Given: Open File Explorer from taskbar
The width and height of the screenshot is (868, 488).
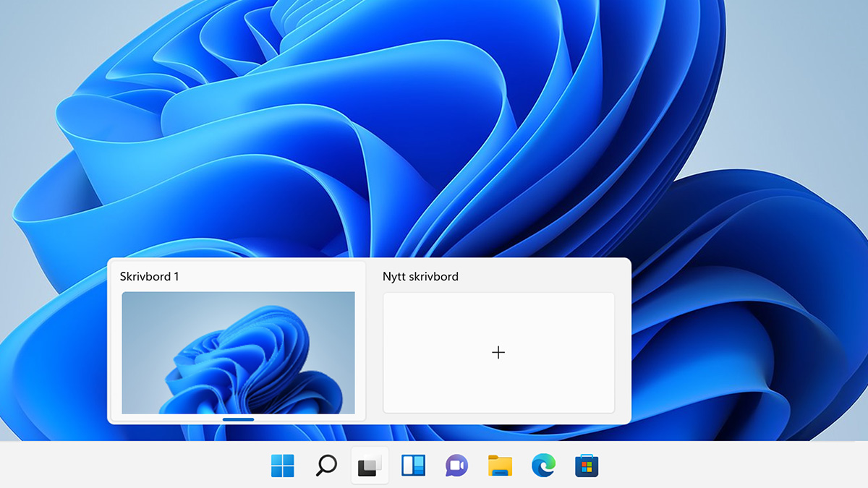Looking at the screenshot, I should point(500,466).
